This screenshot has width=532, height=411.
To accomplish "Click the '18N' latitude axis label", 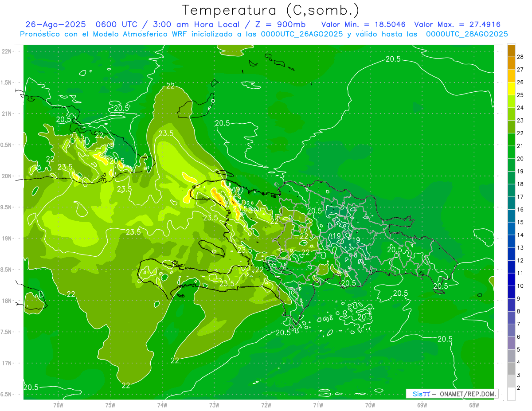I will point(7,301).
